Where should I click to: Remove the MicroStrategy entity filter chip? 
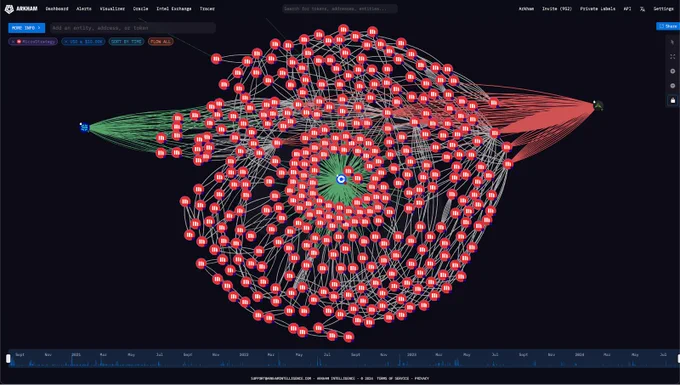(x=13, y=42)
